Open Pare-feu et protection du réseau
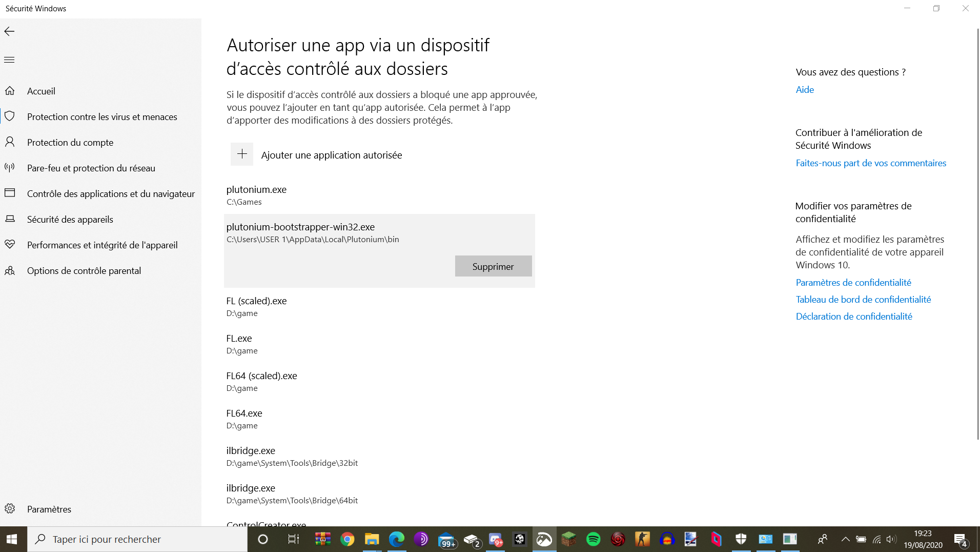The width and height of the screenshot is (980, 552). (100, 168)
